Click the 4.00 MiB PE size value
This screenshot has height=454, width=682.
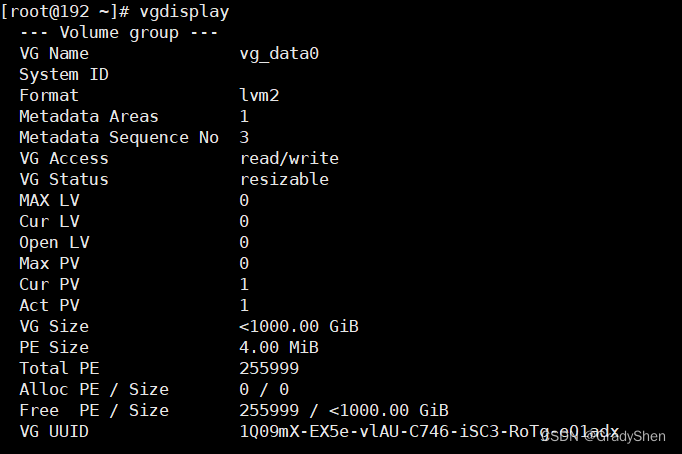(x=274, y=347)
